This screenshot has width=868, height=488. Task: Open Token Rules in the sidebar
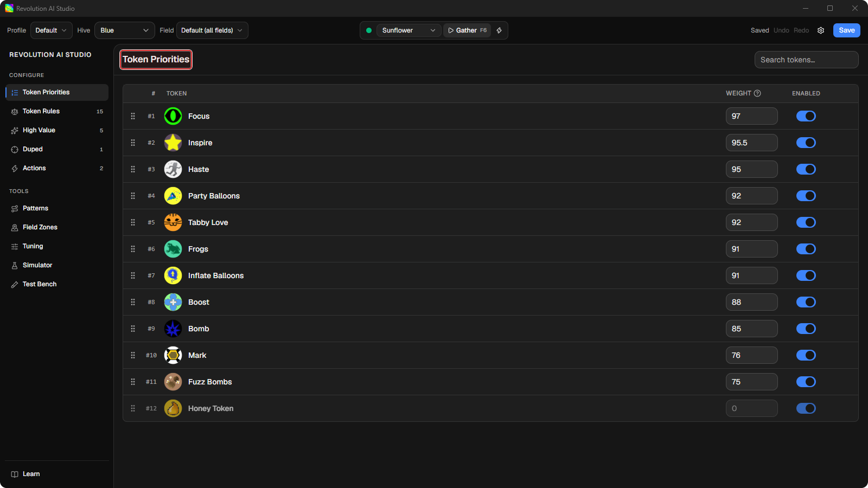point(57,111)
